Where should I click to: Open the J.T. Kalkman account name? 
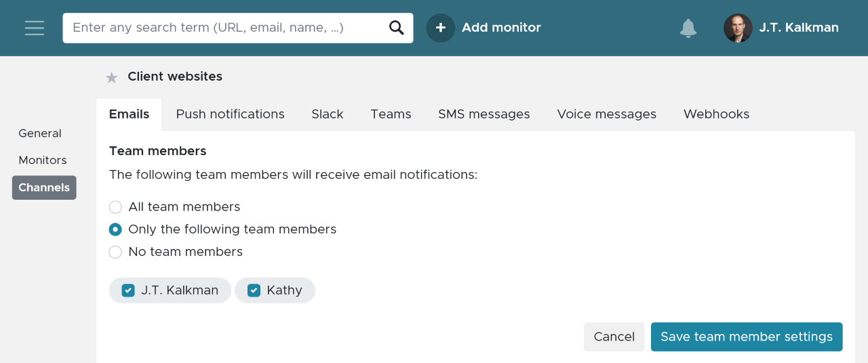799,28
